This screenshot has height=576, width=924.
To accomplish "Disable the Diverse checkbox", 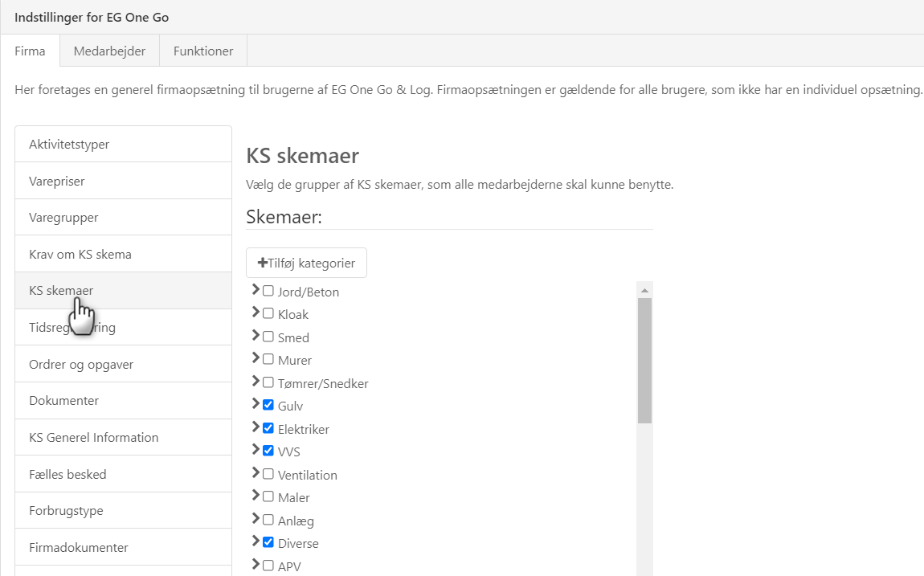I will [x=268, y=542].
